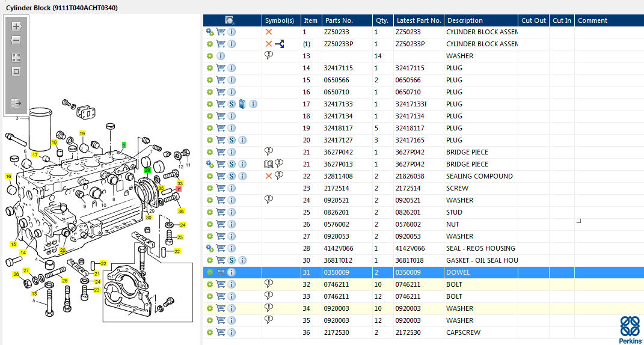Click green callout 1 on the diagram
This screenshot has width=644, height=345.
[x=124, y=145]
